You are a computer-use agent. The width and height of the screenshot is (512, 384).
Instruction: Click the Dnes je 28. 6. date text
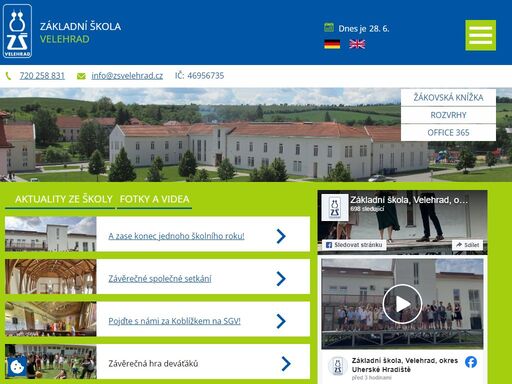pos(364,29)
